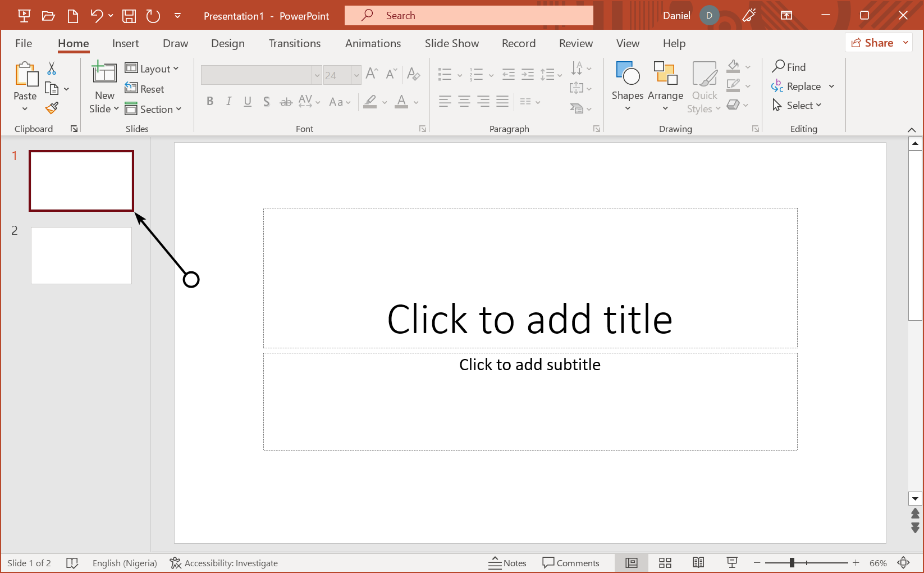Open the Section dropdown
Screen dimensions: 924x573
coord(154,109)
